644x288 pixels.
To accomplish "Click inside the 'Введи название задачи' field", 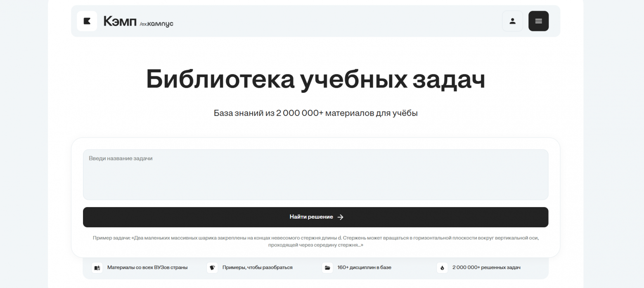I will click(x=315, y=175).
